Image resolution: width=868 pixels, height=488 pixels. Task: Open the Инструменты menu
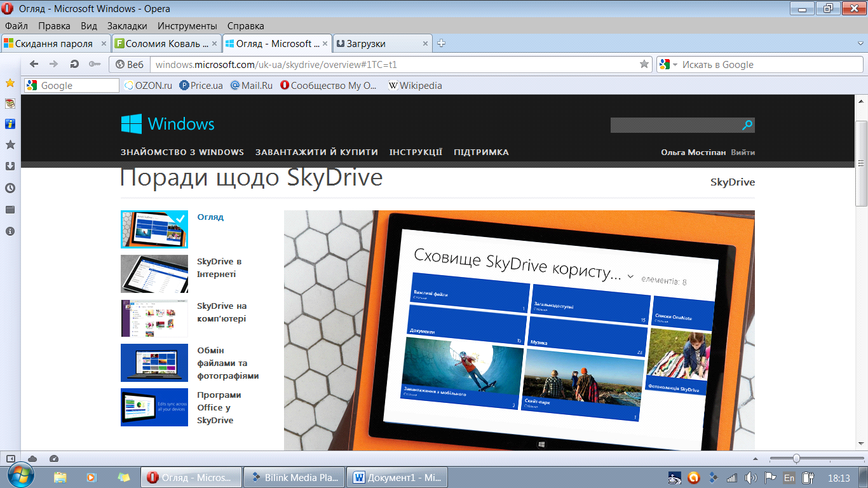(187, 26)
